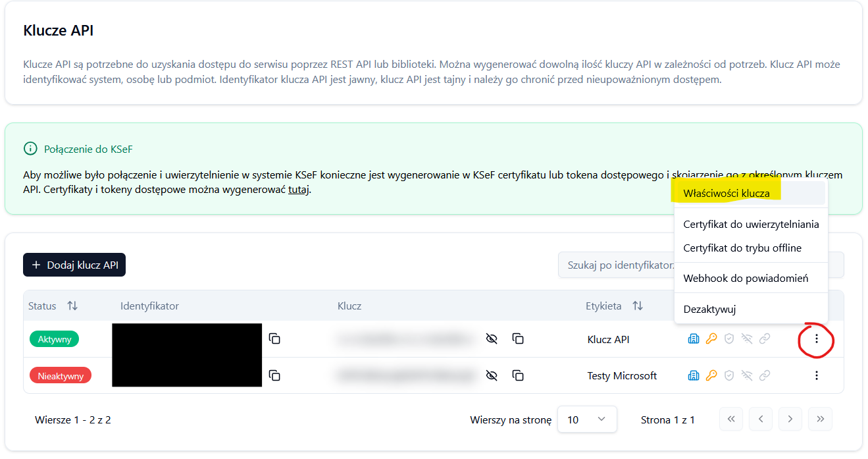The height and width of the screenshot is (459, 868).
Task: Click the Identyfikator column header
Action: click(x=149, y=306)
